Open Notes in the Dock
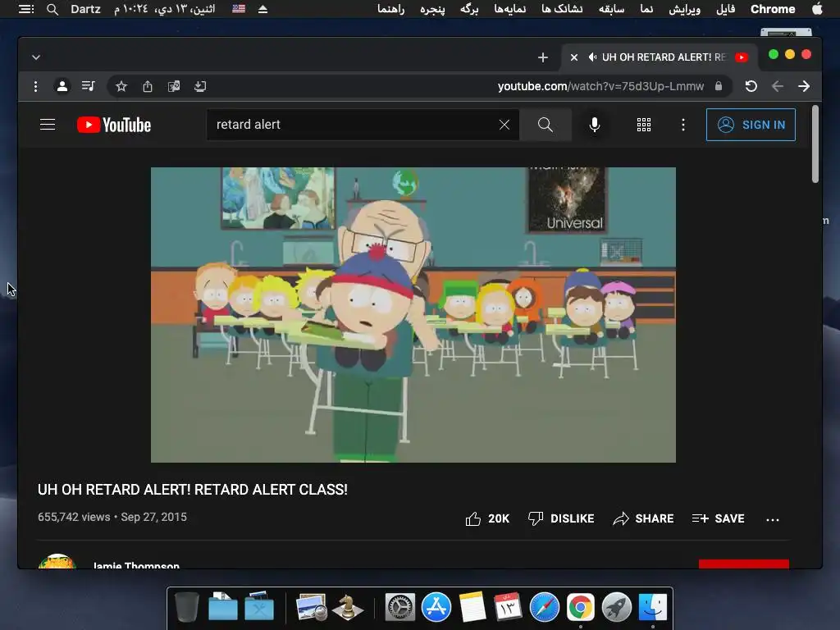 coord(472,607)
